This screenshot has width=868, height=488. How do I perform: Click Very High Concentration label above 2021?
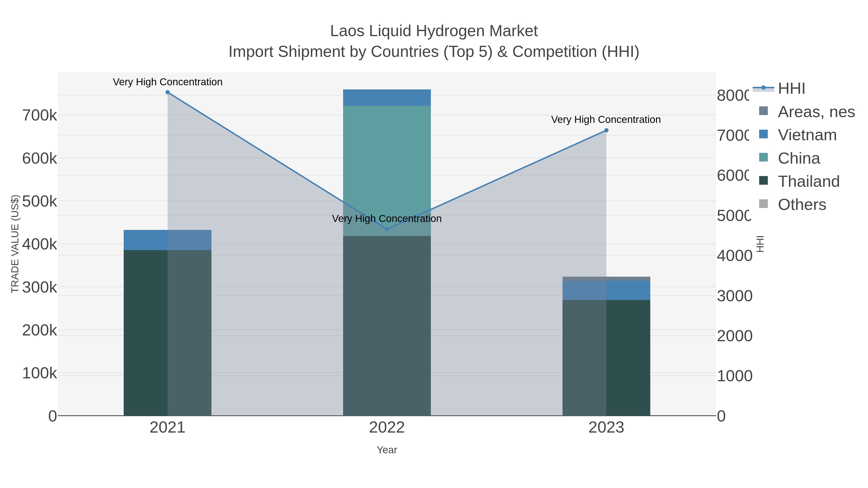point(168,82)
